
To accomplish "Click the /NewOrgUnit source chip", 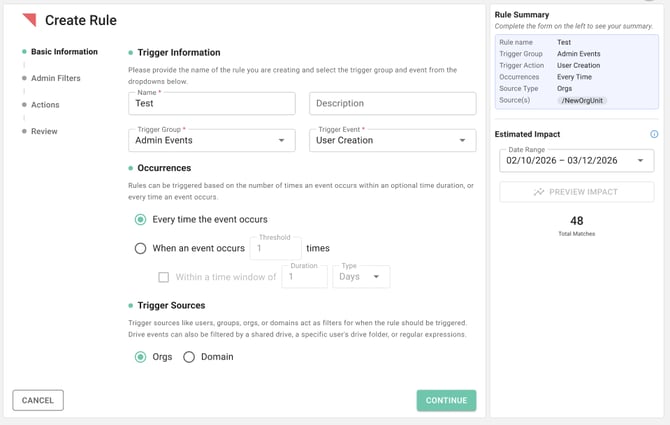I will [x=582, y=100].
